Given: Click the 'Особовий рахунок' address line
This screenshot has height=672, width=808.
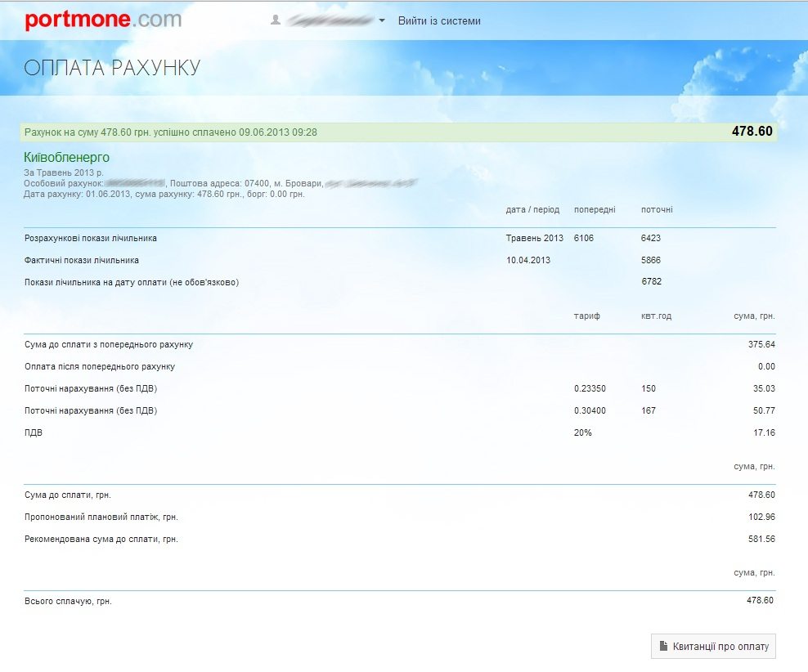Looking at the screenshot, I should pos(221,183).
